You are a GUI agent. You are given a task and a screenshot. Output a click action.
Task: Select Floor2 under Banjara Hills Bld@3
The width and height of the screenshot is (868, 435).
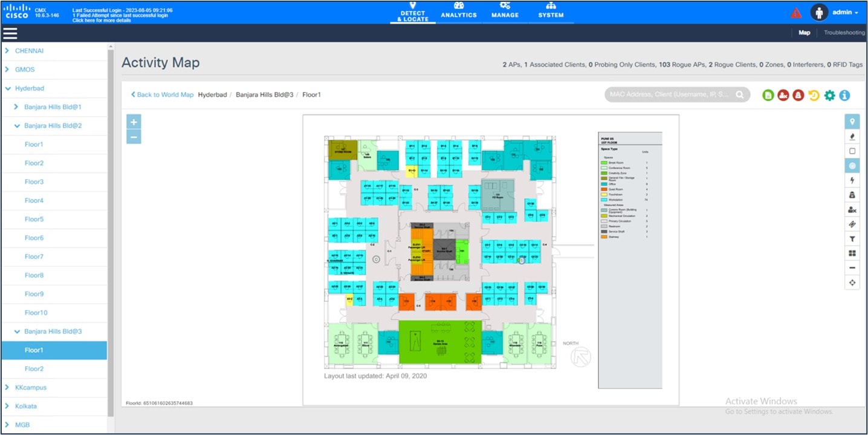click(x=34, y=368)
